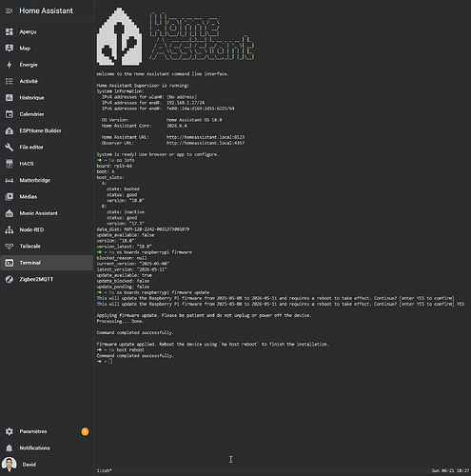Show Notifications bell panel
The height and width of the screenshot is (476, 471).
coord(10,448)
